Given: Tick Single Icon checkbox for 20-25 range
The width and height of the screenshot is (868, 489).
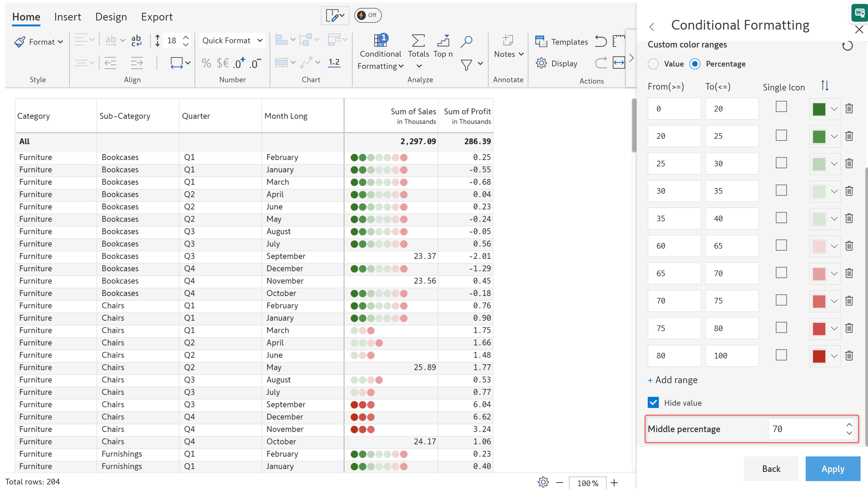Looking at the screenshot, I should pyautogui.click(x=781, y=135).
